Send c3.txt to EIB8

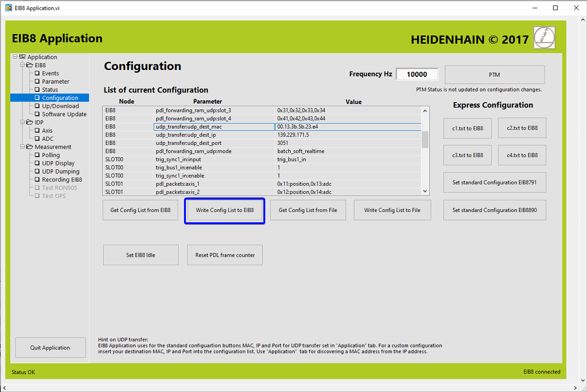coord(468,155)
